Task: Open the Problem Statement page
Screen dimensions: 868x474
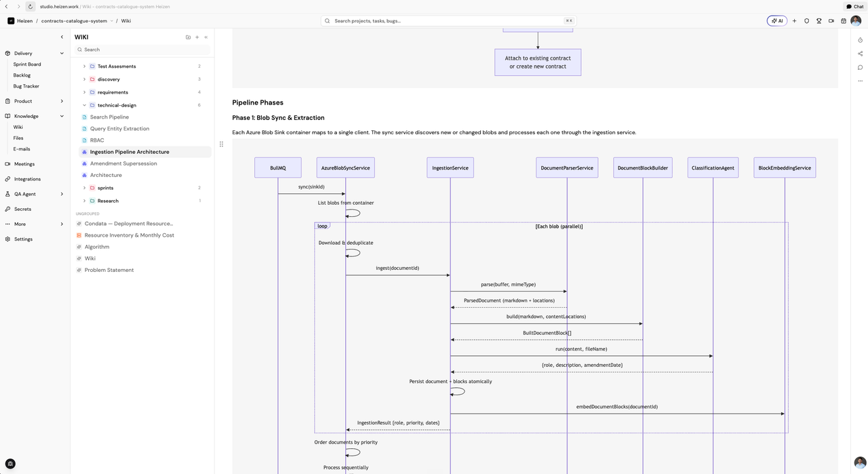Action: point(109,270)
